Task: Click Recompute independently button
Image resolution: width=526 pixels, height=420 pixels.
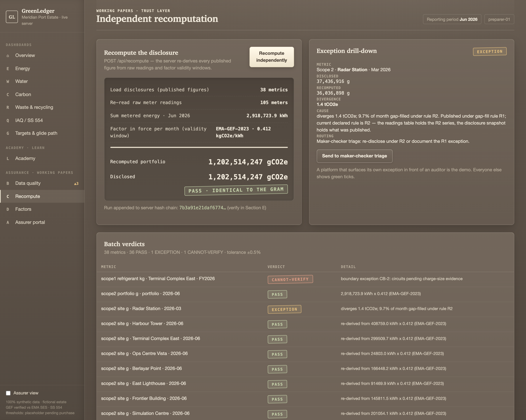Action: coord(272,57)
